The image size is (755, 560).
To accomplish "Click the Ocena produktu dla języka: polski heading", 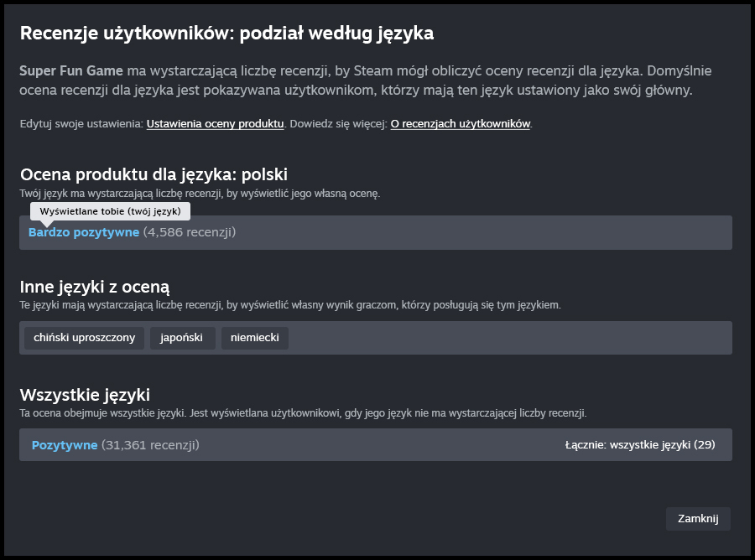I will (x=154, y=174).
